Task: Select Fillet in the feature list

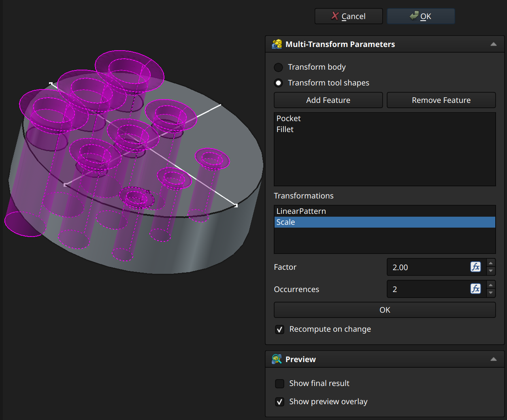Action: tap(385, 129)
